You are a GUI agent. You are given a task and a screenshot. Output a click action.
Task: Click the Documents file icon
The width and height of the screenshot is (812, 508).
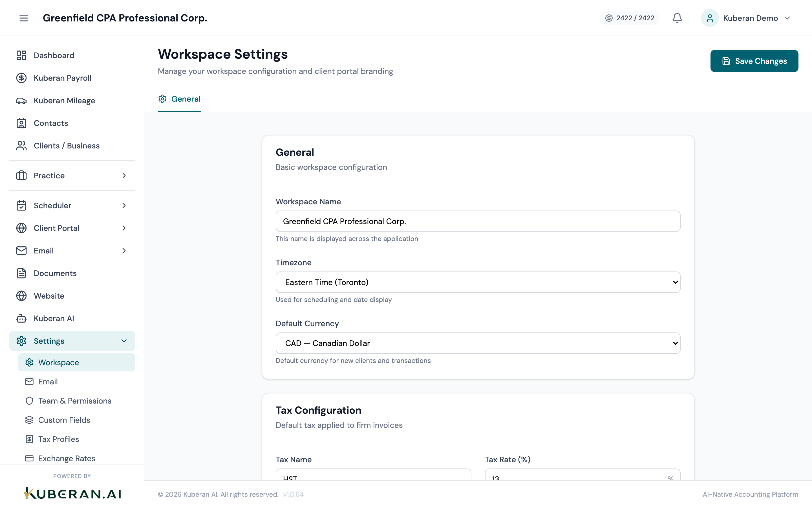click(x=21, y=273)
